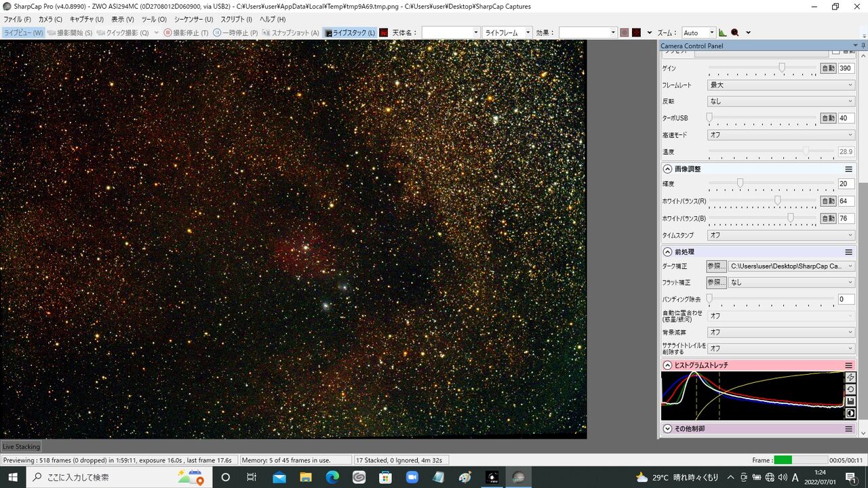Open the Mail app from the taskbar
The width and height of the screenshot is (868, 488).
[x=279, y=477]
